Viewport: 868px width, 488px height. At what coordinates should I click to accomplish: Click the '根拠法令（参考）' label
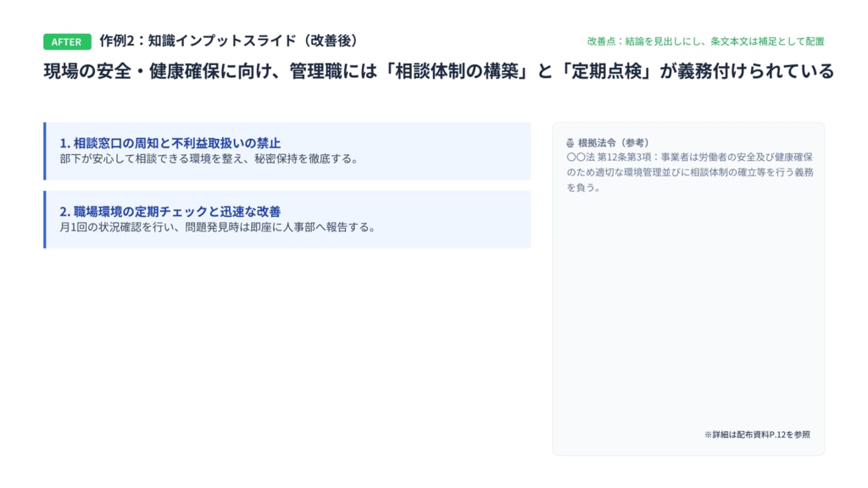pyautogui.click(x=614, y=142)
